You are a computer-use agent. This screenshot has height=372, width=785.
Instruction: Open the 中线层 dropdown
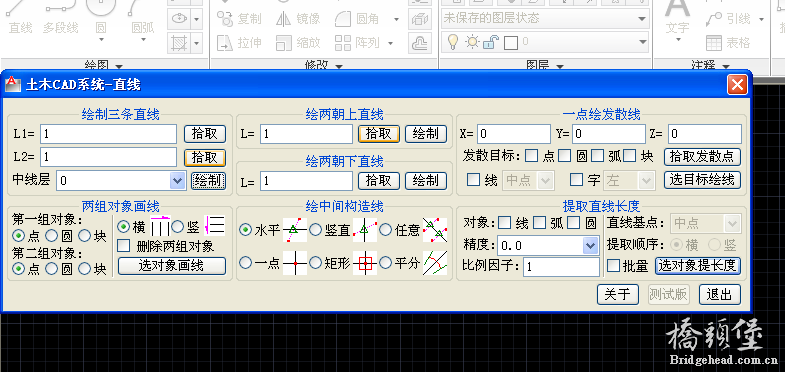[x=177, y=180]
